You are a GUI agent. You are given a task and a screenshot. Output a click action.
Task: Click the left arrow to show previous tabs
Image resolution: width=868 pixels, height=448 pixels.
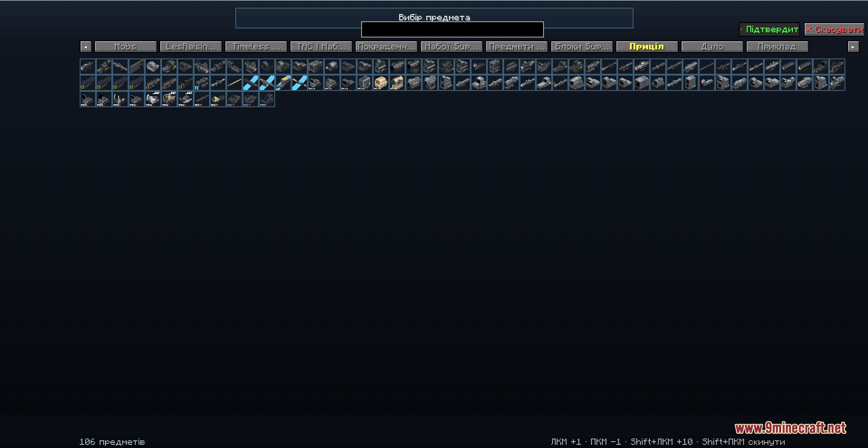point(86,47)
